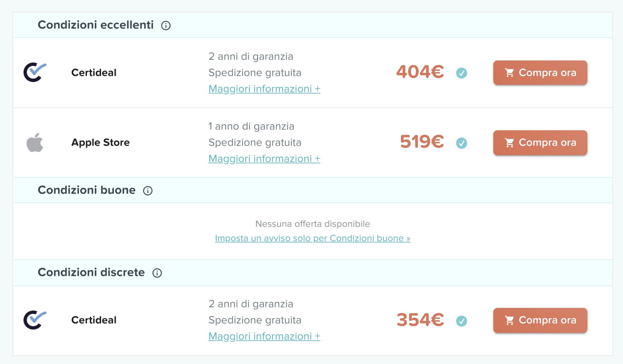Click the Apple Store logo icon
This screenshot has height=364, width=623.
click(x=35, y=143)
